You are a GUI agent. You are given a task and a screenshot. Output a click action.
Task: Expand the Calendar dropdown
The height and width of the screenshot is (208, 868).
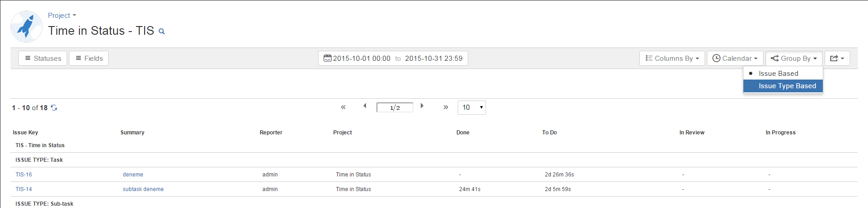735,59
